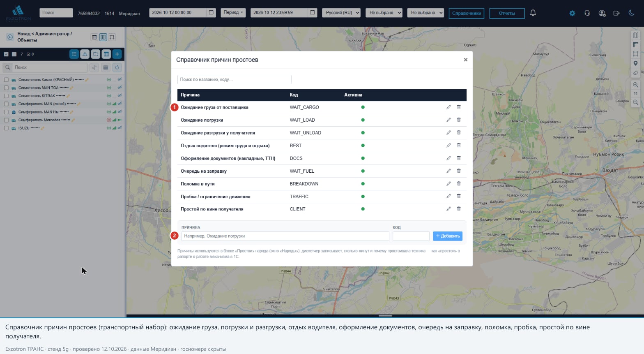The height and width of the screenshot is (354, 644).
Task: Check the ISUZU object checkbox
Action: (x=6, y=128)
